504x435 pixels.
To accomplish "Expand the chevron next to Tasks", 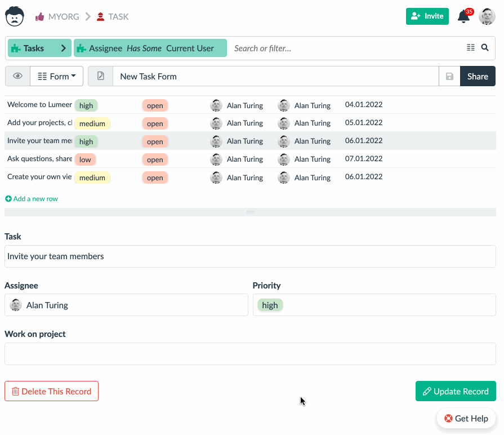I will pyautogui.click(x=64, y=48).
